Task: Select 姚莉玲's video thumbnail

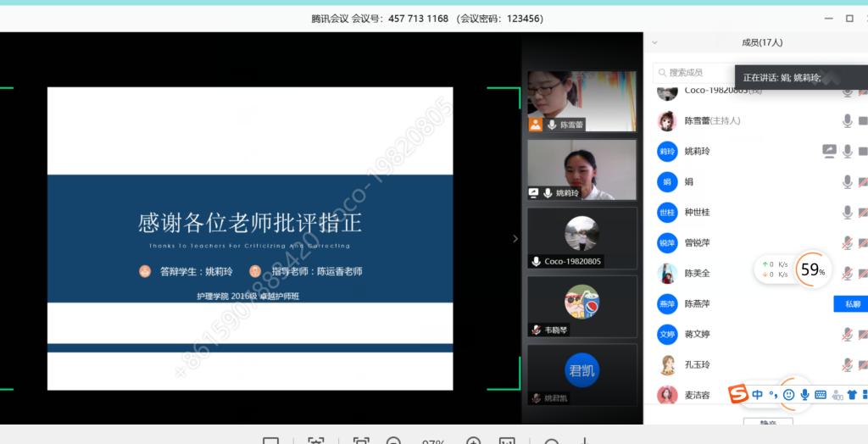Action: pyautogui.click(x=581, y=169)
